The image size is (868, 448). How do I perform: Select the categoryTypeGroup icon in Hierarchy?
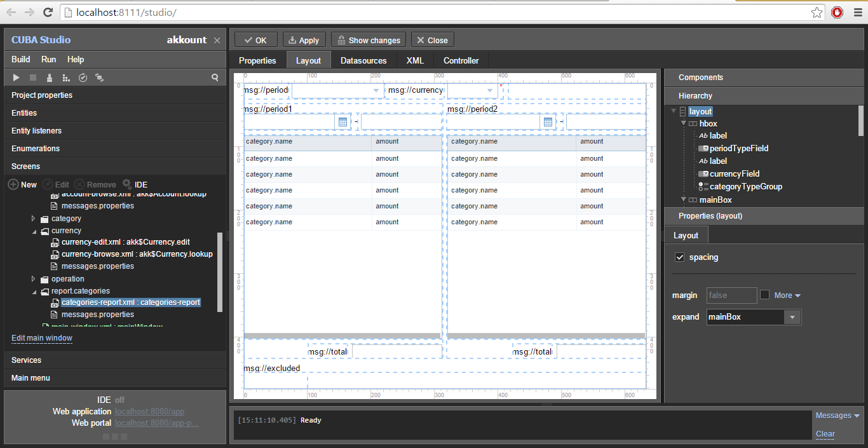(703, 187)
